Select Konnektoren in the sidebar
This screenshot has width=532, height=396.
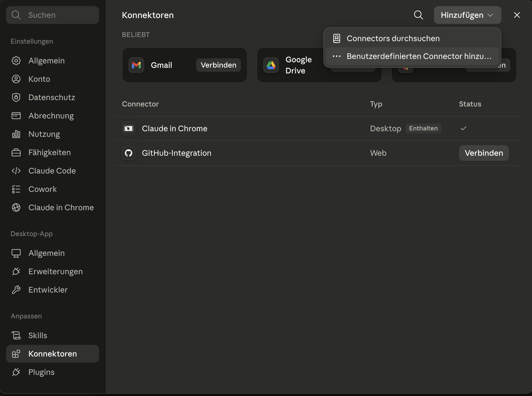[53, 354]
